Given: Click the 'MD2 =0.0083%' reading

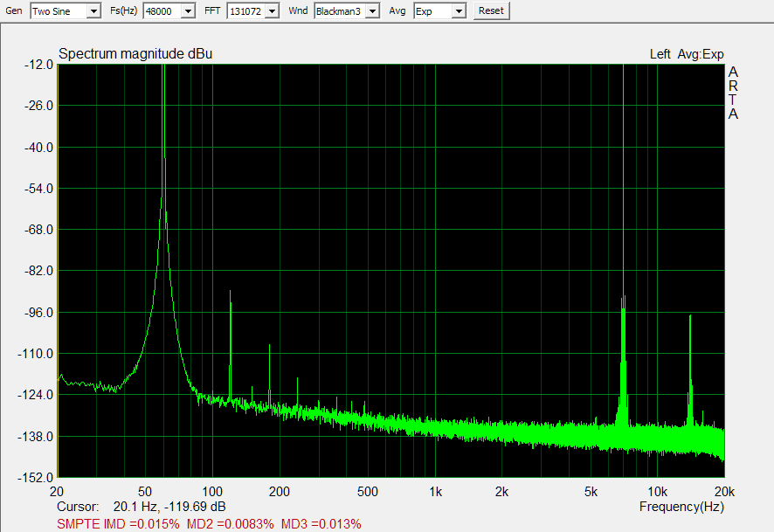Looking at the screenshot, I should (230, 523).
